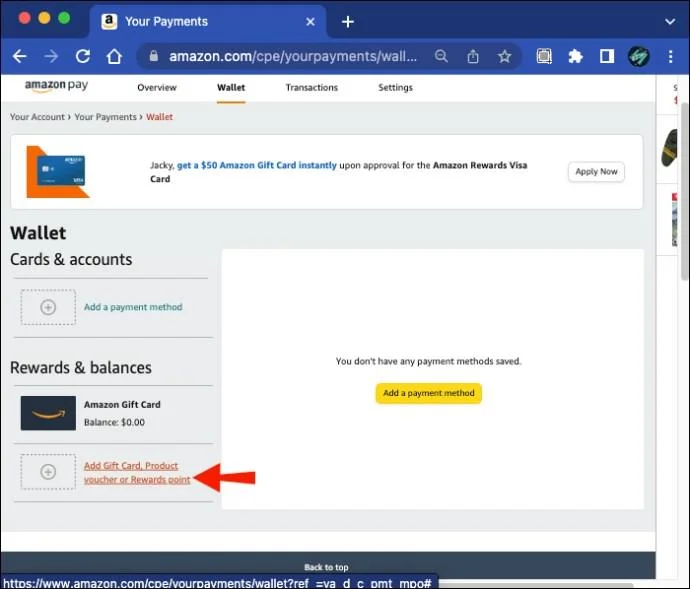Click the Add a payment method link in sidebar
Image resolution: width=690 pixels, height=589 pixels.
[x=133, y=307]
